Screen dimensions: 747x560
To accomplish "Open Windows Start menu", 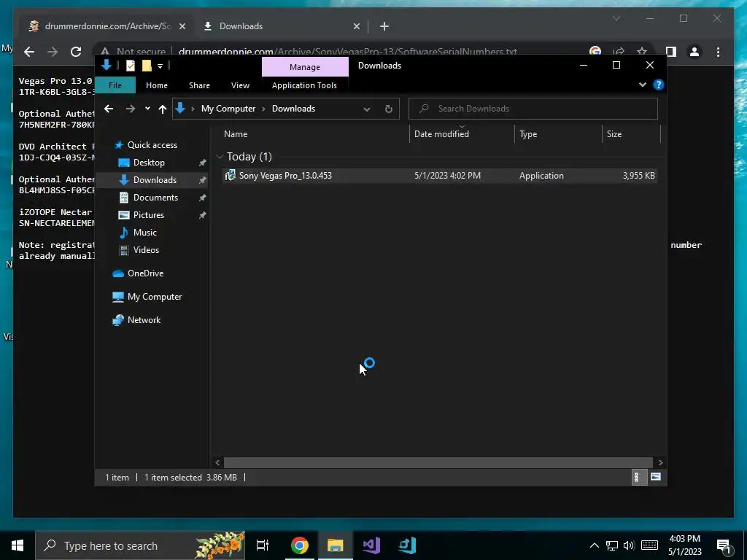I will pos(18,545).
